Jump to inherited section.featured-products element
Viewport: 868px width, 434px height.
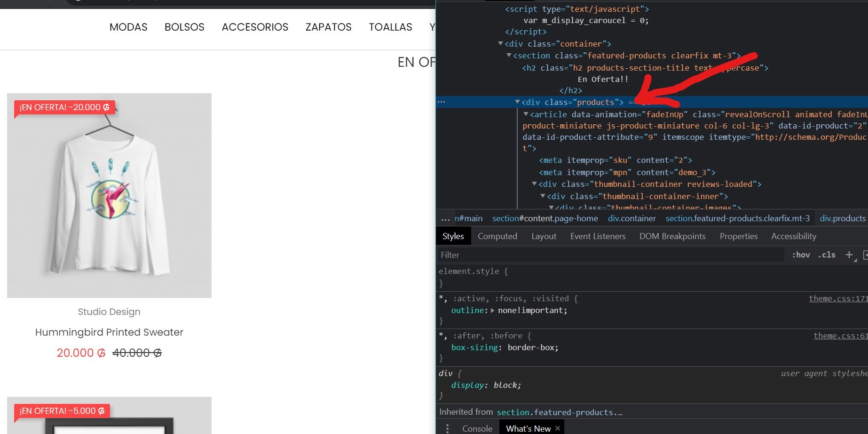pyautogui.click(x=560, y=412)
